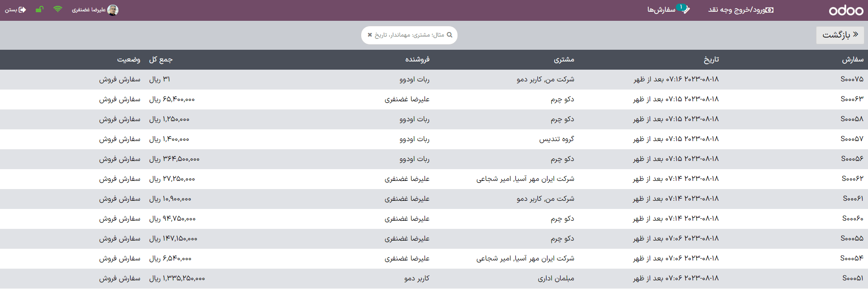868x289 pixels.
Task: Click the green wifi connection status icon
Action: point(57,9)
